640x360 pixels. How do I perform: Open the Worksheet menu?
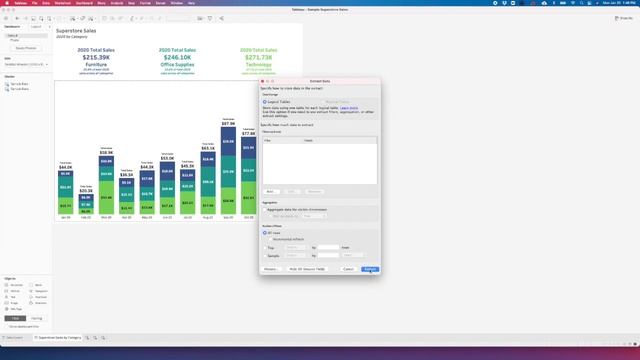(62, 3)
